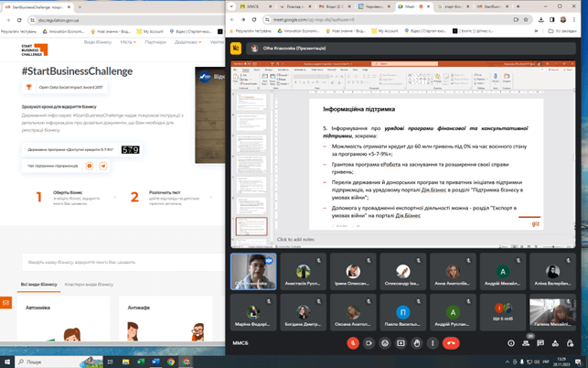
Task: Select Павло Васильович participant tile
Action: 403,312
